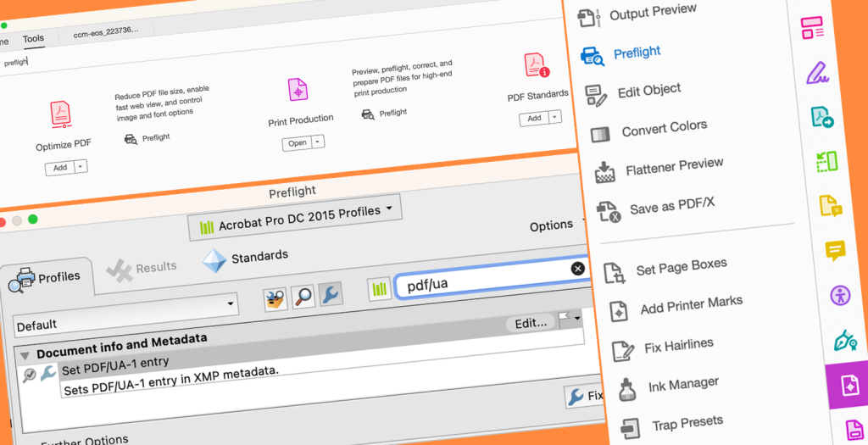Viewport: 868px width, 445px height.
Task: Collapse the Document info and Metadata group
Action: click(25, 355)
